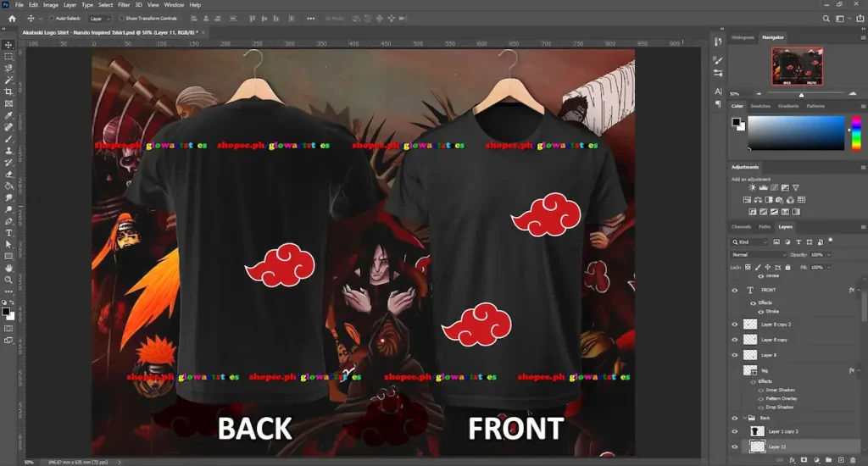This screenshot has height=466, width=868.
Task: Switch to the Histogram tab
Action: tap(743, 37)
